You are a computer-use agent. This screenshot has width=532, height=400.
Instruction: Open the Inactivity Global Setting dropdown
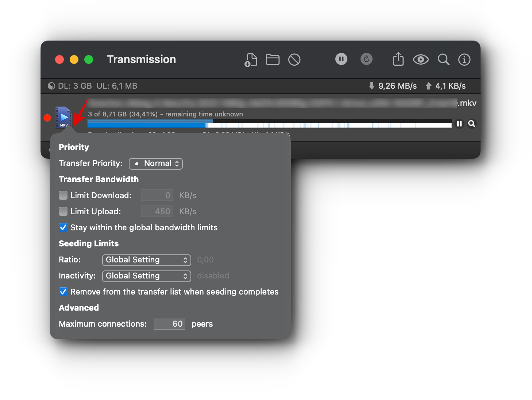146,276
